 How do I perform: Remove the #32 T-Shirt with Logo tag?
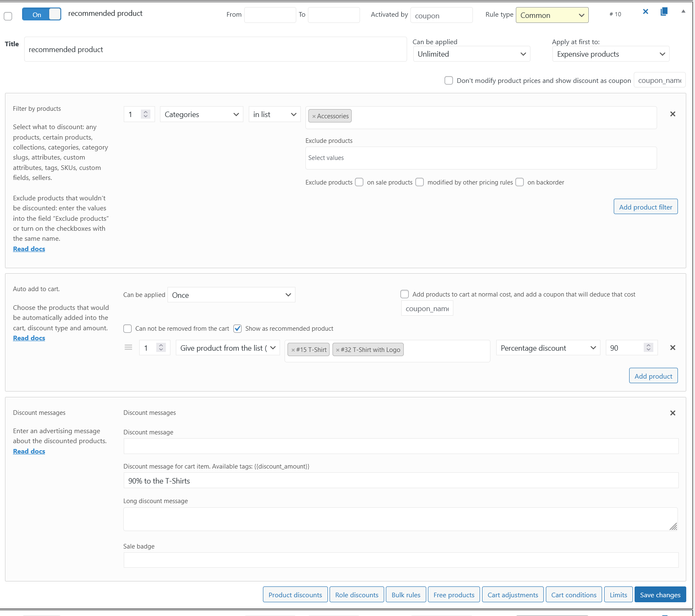coord(337,350)
